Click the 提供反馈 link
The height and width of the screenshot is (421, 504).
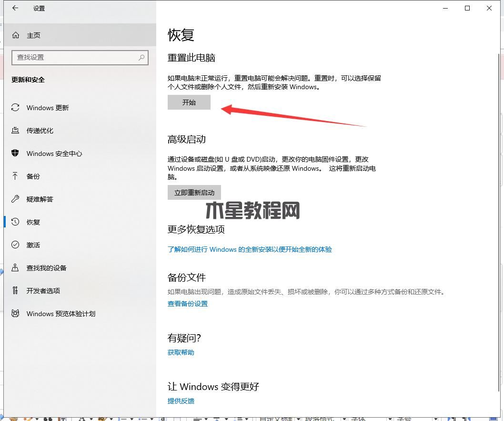coord(181,401)
